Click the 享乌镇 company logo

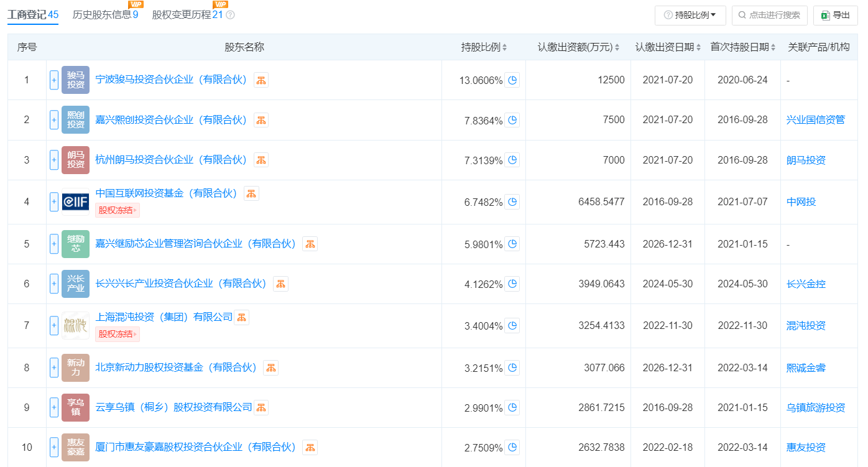point(76,408)
